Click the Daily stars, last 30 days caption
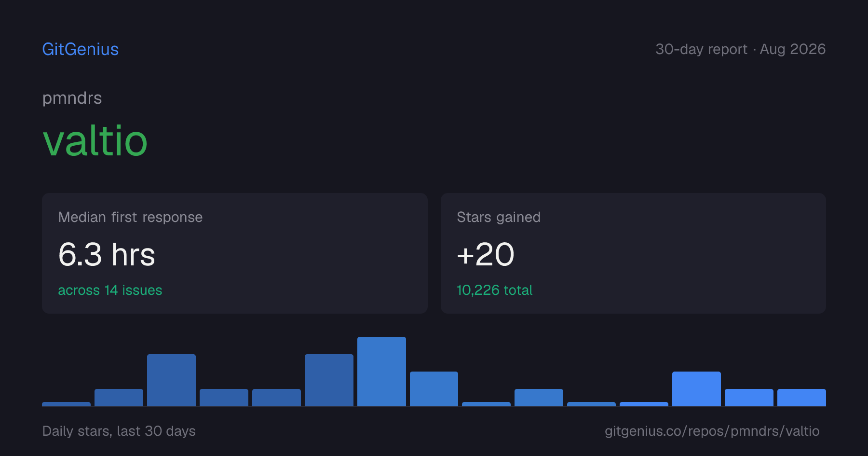 tap(119, 431)
